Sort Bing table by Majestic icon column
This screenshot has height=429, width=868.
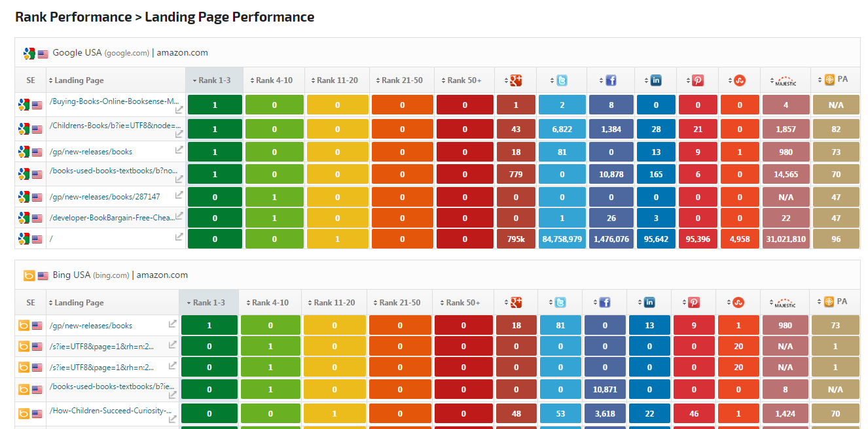(785, 303)
